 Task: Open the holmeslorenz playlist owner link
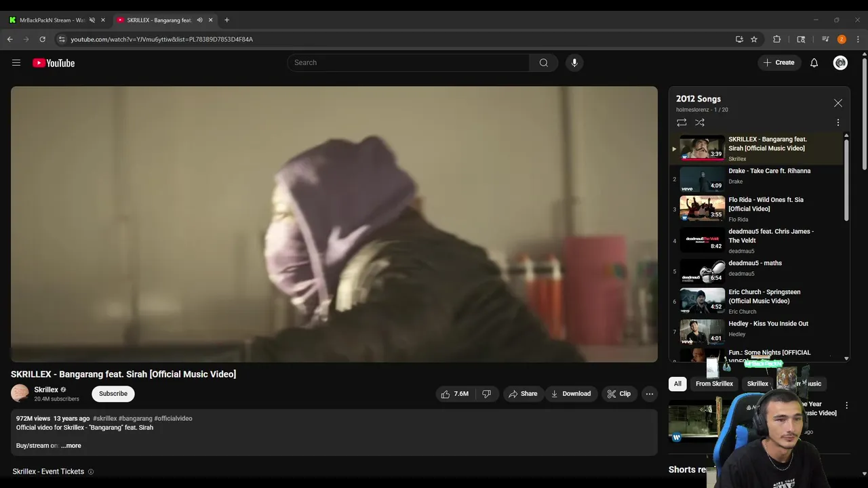(692, 110)
